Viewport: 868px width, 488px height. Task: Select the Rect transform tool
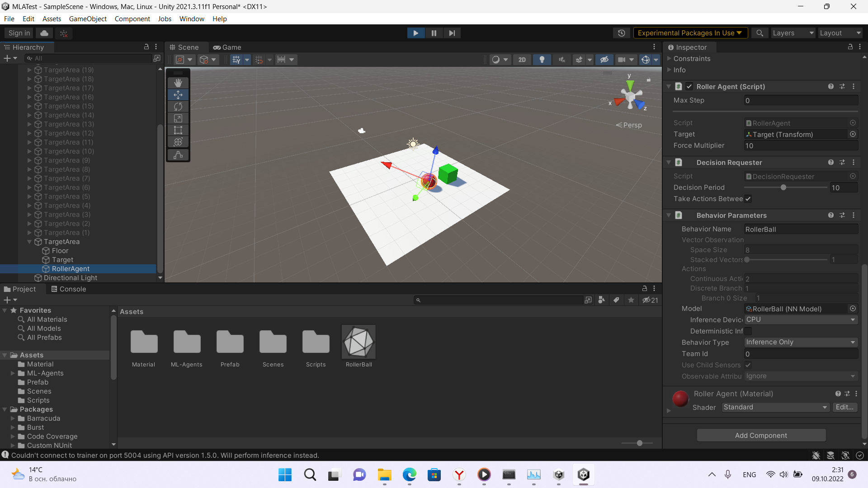[178, 130]
